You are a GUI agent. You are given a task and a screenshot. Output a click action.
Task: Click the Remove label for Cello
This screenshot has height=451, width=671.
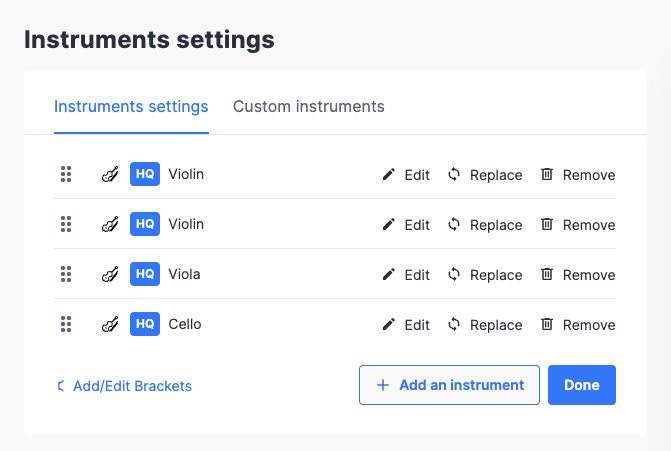(589, 325)
